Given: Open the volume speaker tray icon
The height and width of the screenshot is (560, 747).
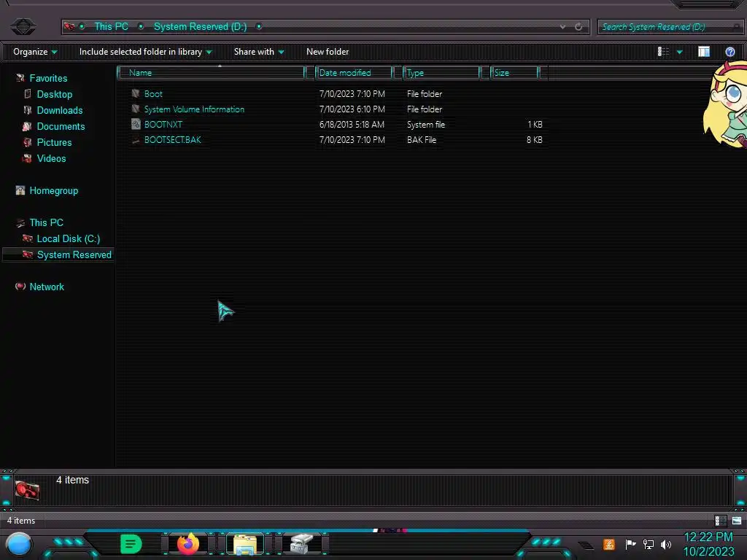Looking at the screenshot, I should tap(665, 544).
